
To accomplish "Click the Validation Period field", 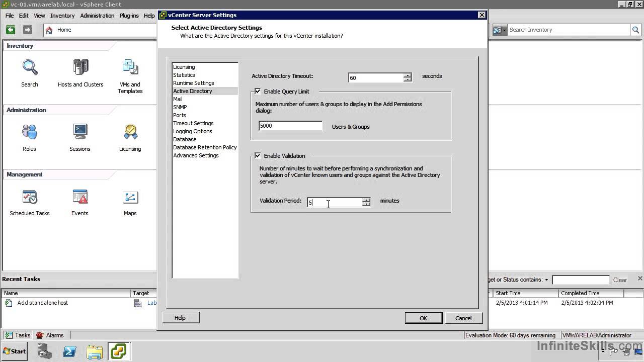I will pyautogui.click(x=335, y=202).
